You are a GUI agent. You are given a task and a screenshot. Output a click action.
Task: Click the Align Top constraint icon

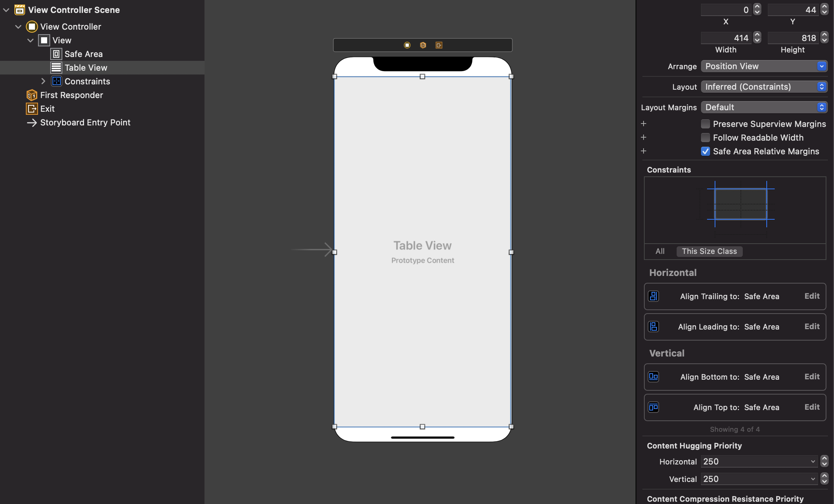[x=653, y=407]
